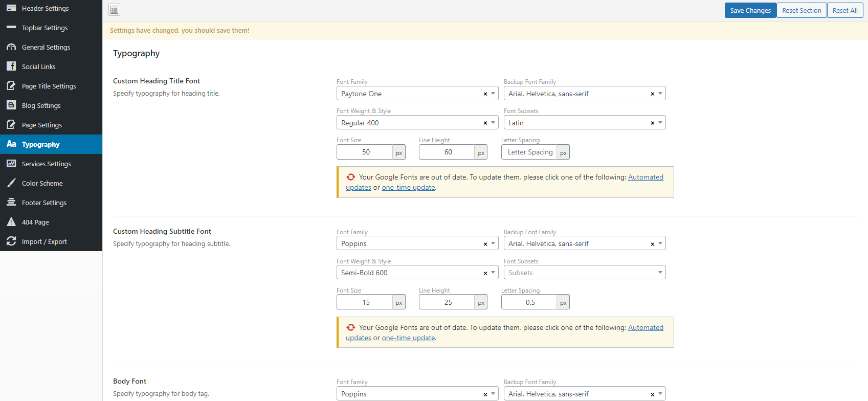Click Reset All button
This screenshot has width=868, height=401.
pyautogui.click(x=845, y=10)
